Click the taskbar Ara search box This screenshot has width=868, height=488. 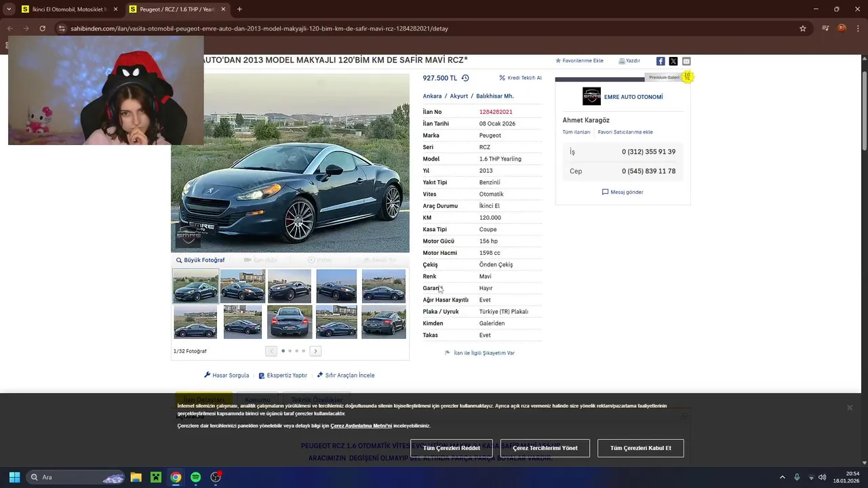[76, 477]
